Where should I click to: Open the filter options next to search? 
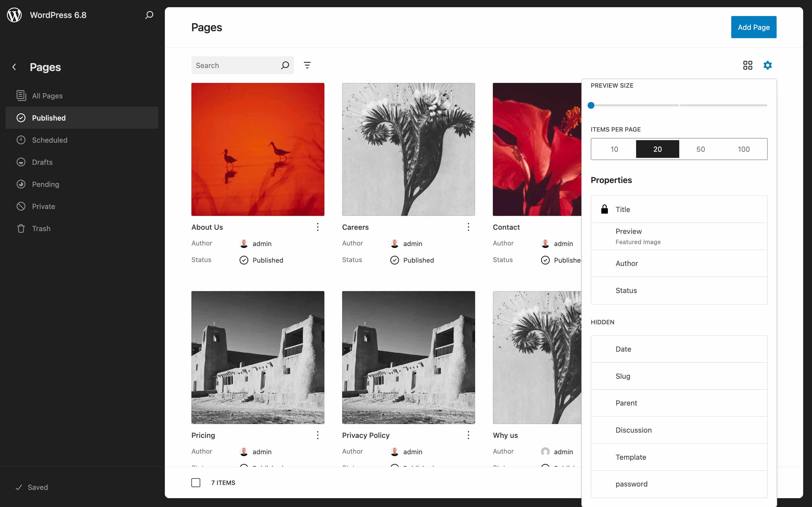pos(307,65)
